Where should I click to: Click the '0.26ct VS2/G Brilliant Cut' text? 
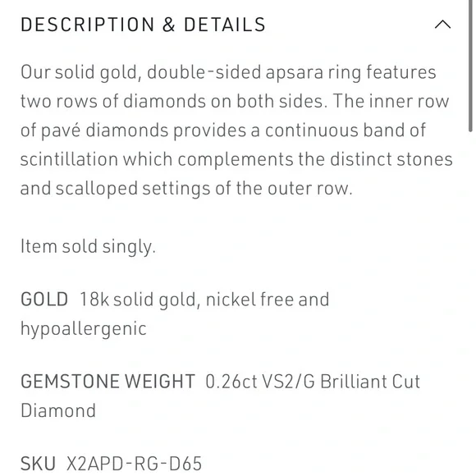click(313, 382)
